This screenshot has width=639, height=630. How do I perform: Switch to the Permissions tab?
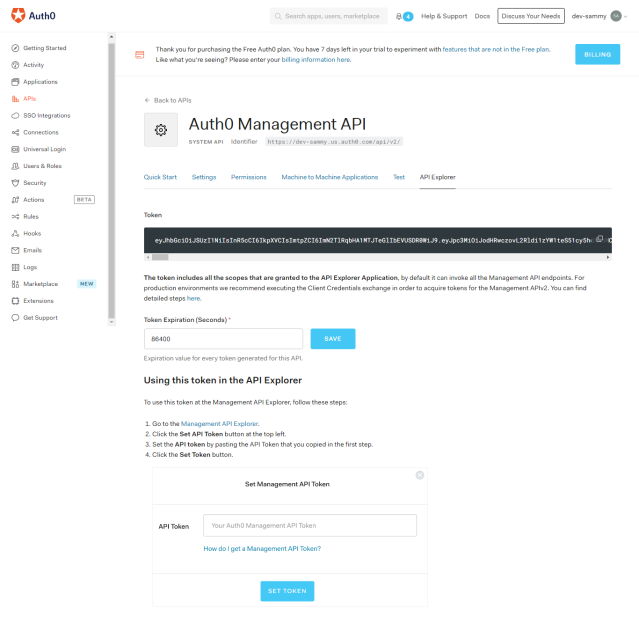tap(249, 177)
